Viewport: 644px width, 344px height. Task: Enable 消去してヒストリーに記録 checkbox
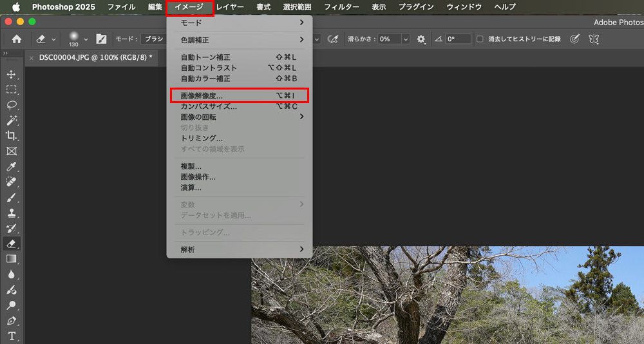(480, 39)
